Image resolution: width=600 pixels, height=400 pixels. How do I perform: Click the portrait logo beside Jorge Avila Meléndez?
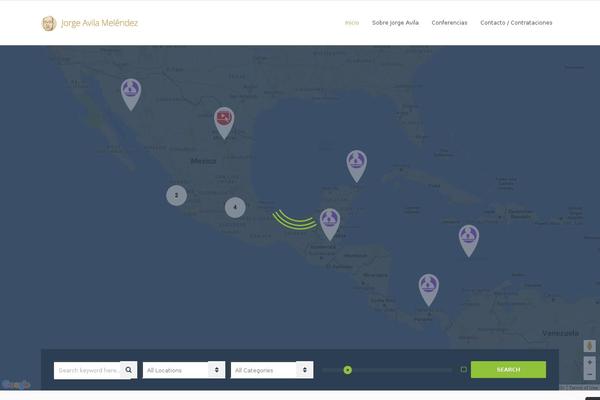click(x=49, y=23)
